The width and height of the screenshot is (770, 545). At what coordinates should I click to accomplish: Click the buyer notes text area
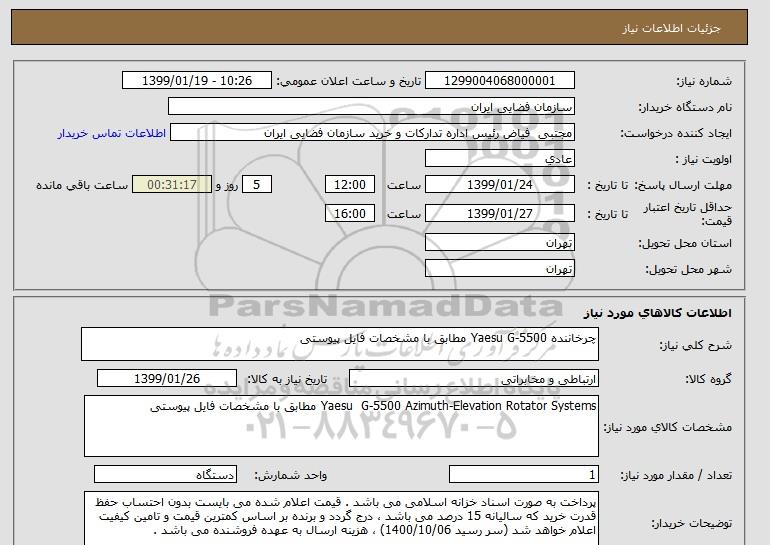[x=341, y=518]
